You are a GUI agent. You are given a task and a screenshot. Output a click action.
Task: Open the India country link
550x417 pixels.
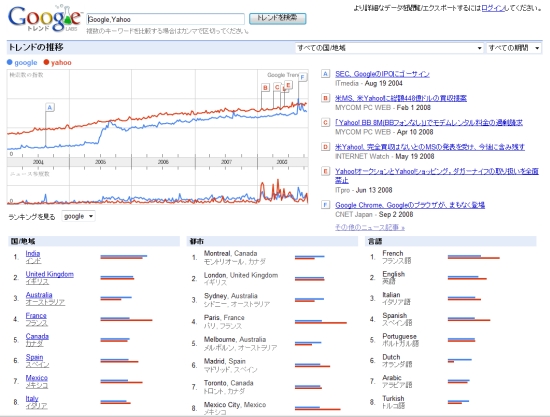[33, 254]
